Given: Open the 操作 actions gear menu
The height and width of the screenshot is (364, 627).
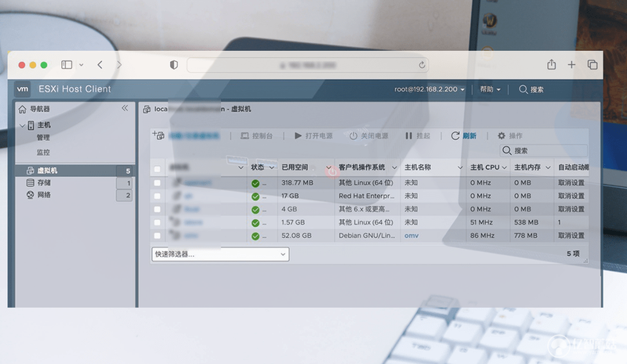Looking at the screenshot, I should (510, 136).
